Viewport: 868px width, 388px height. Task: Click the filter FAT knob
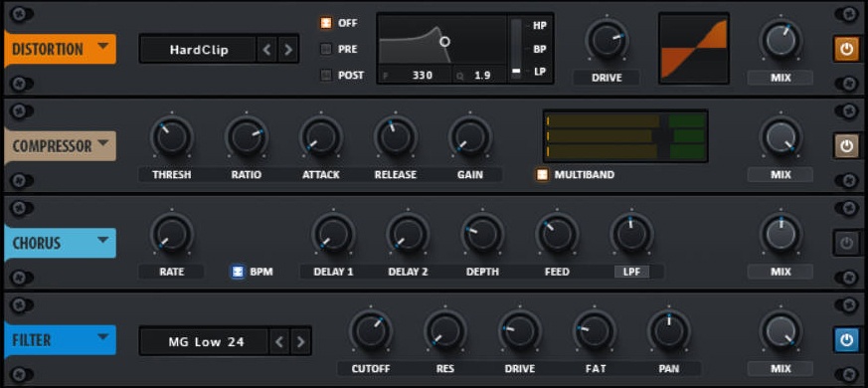click(595, 331)
